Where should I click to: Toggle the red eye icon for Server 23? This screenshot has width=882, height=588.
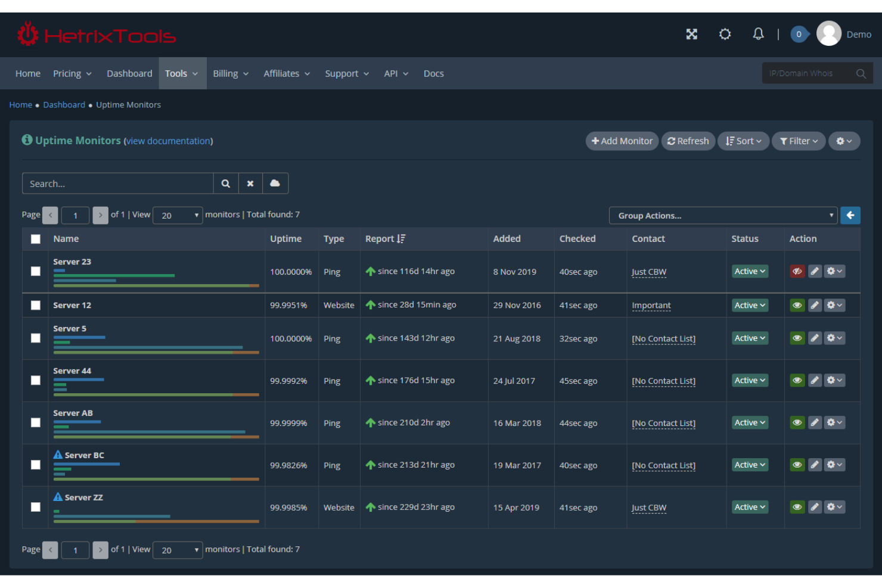(x=797, y=271)
